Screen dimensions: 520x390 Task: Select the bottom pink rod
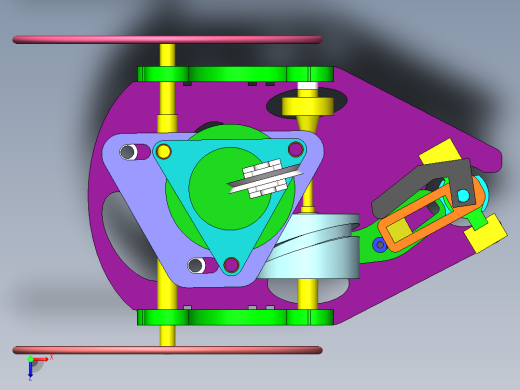pos(167,350)
